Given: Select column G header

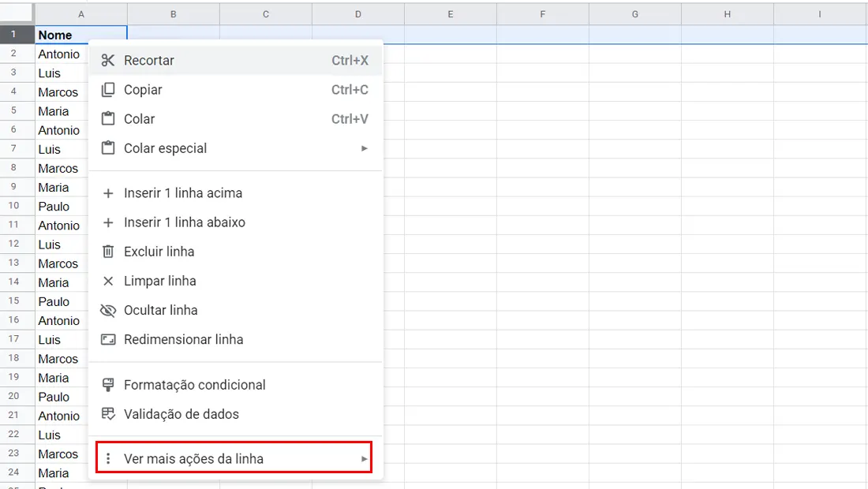Looking at the screenshot, I should click(635, 14).
